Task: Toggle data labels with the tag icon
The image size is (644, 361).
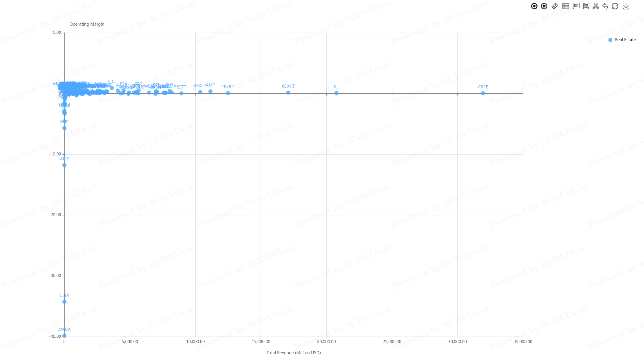Action: (554, 6)
